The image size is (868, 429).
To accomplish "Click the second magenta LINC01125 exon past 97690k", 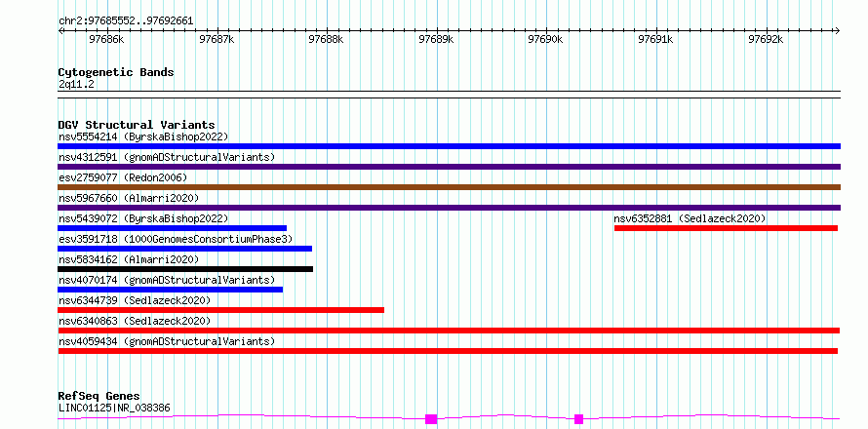I will tap(579, 419).
